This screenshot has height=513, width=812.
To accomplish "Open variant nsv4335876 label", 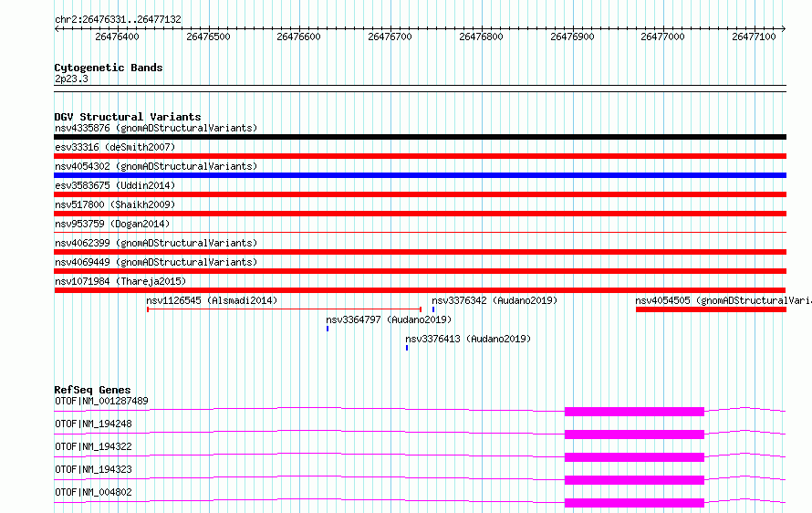I will coord(156,128).
